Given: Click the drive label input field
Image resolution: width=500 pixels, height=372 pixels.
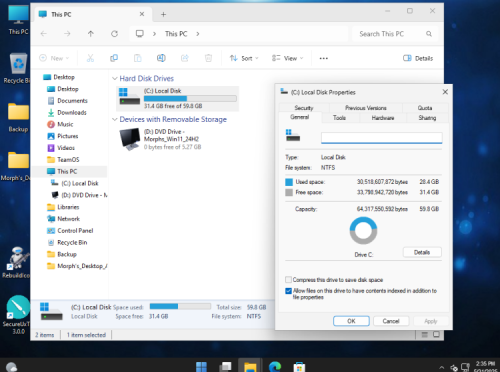Looking at the screenshot, I should click(382, 138).
